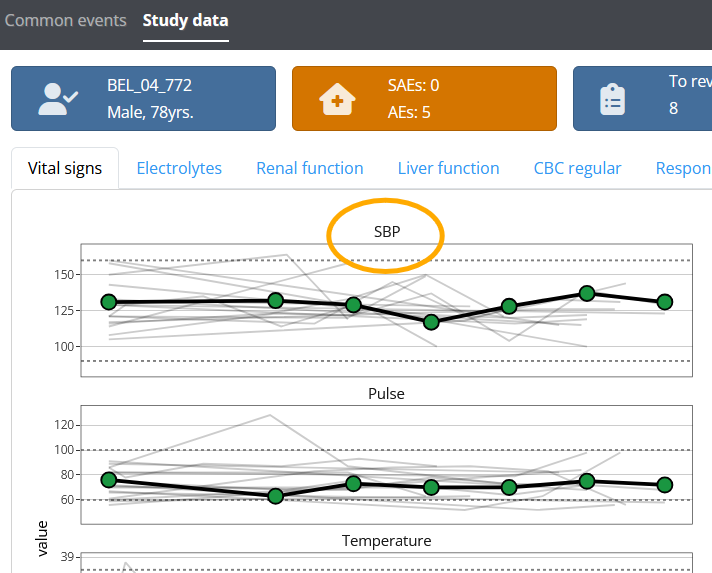This screenshot has width=712, height=573.
Task: Open the Liver function tab
Action: point(449,168)
